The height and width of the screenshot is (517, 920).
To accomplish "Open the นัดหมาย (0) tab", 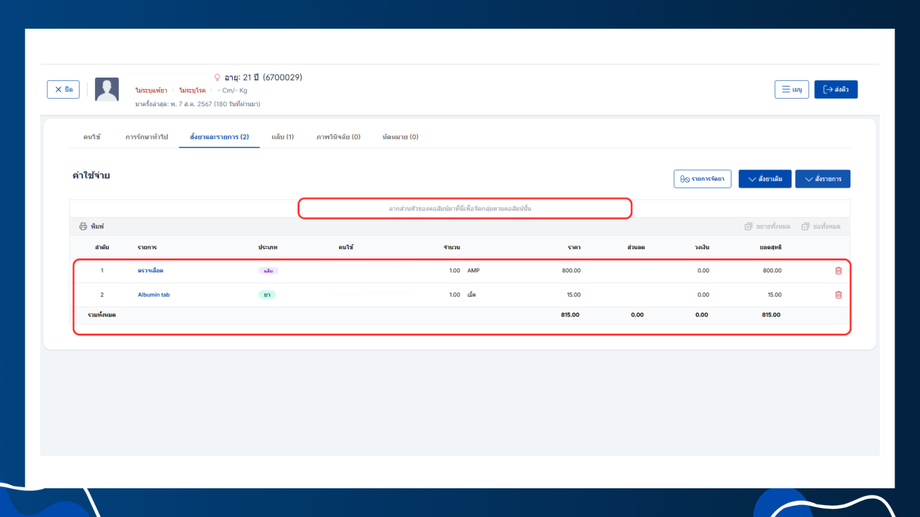I will pyautogui.click(x=400, y=137).
